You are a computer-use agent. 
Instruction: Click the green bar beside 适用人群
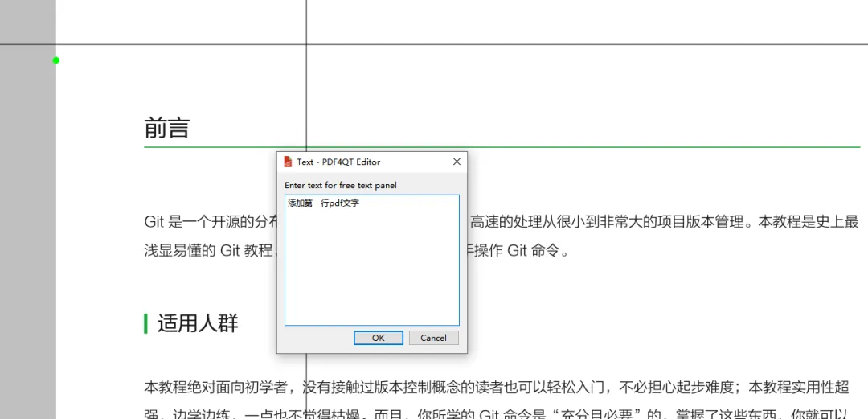(x=145, y=323)
